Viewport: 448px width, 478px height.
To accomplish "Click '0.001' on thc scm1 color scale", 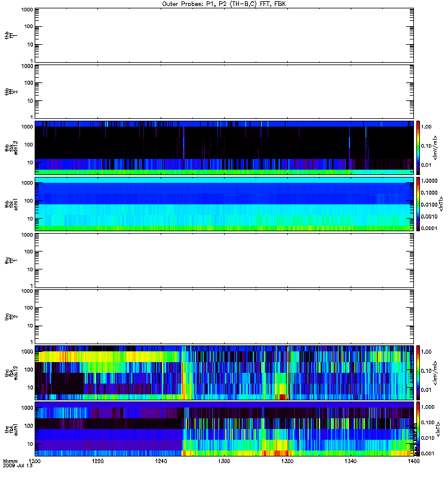I will pos(428,454).
